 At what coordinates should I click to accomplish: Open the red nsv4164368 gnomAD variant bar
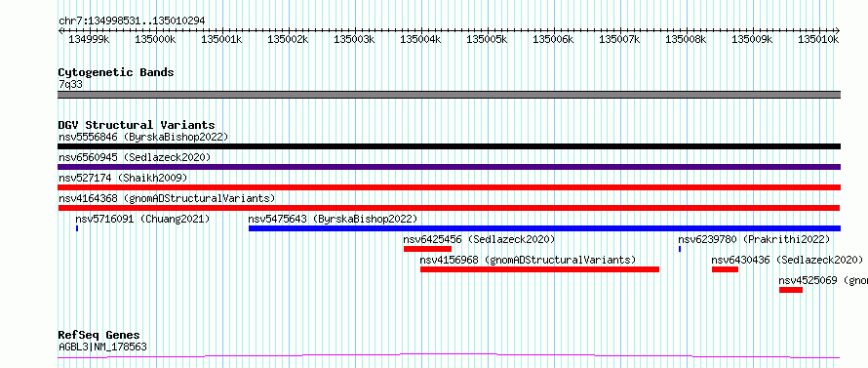point(449,208)
